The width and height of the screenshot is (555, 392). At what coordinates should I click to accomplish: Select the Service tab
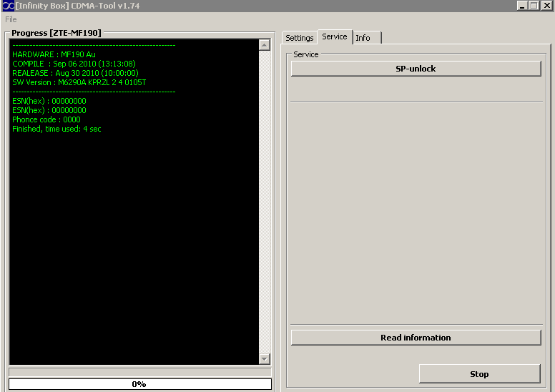(334, 36)
